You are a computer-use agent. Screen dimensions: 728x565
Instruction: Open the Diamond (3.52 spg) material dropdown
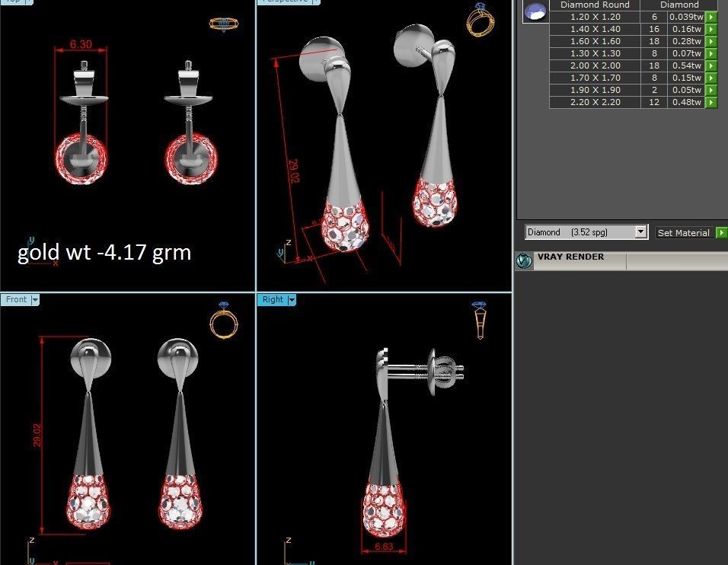pyautogui.click(x=640, y=231)
